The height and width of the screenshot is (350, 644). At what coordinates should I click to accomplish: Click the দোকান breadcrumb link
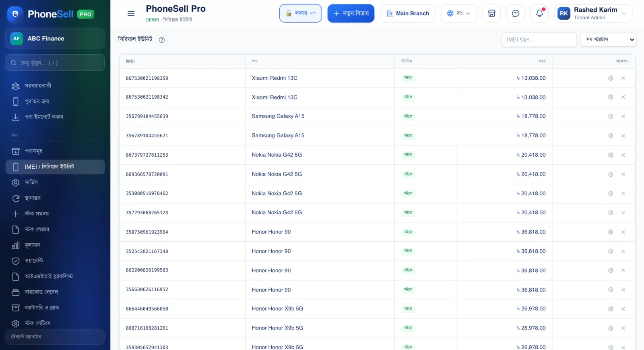pyautogui.click(x=152, y=20)
